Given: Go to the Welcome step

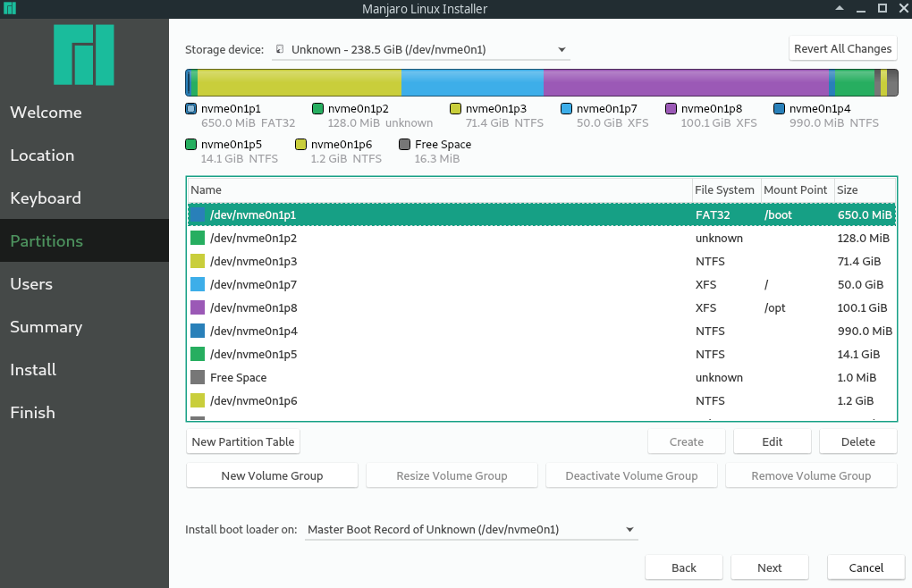Looking at the screenshot, I should tap(84, 112).
